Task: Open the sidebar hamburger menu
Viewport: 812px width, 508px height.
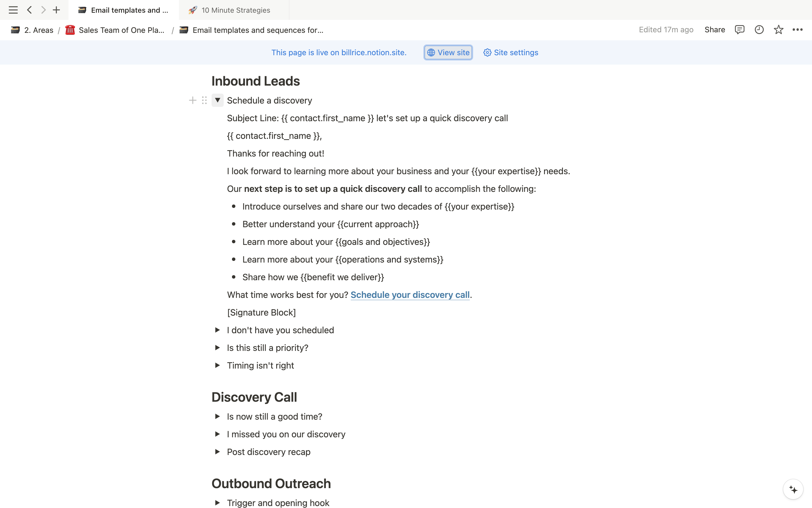Action: tap(13, 10)
